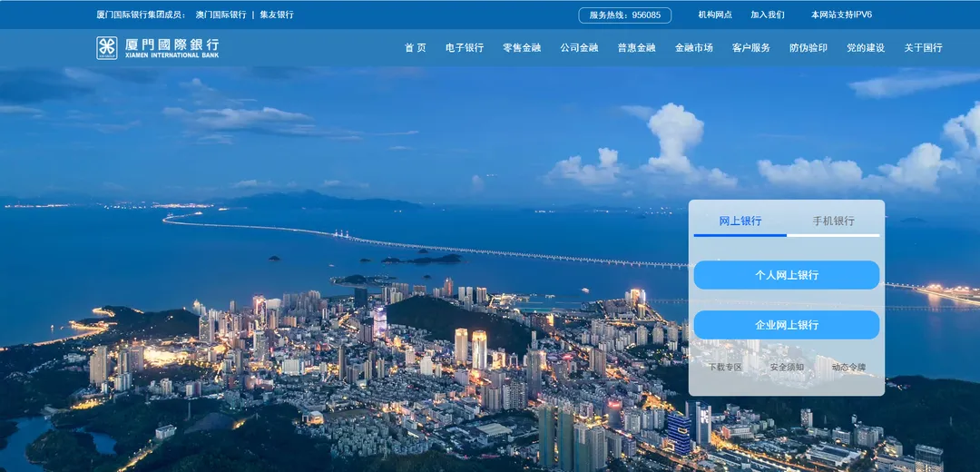The width and height of the screenshot is (980, 472).
Task: Open the 客户服务 menu item
Action: [x=751, y=47]
